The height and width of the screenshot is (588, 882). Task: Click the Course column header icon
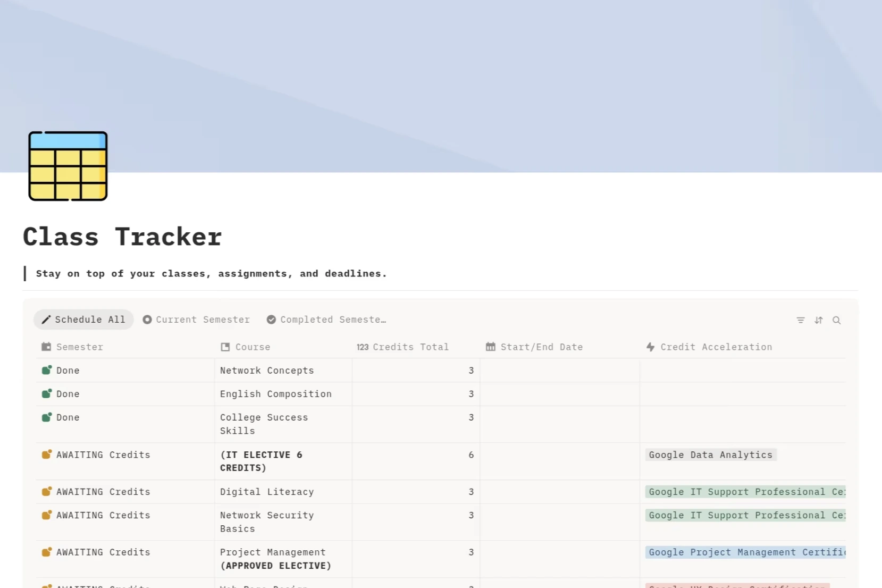[225, 347]
